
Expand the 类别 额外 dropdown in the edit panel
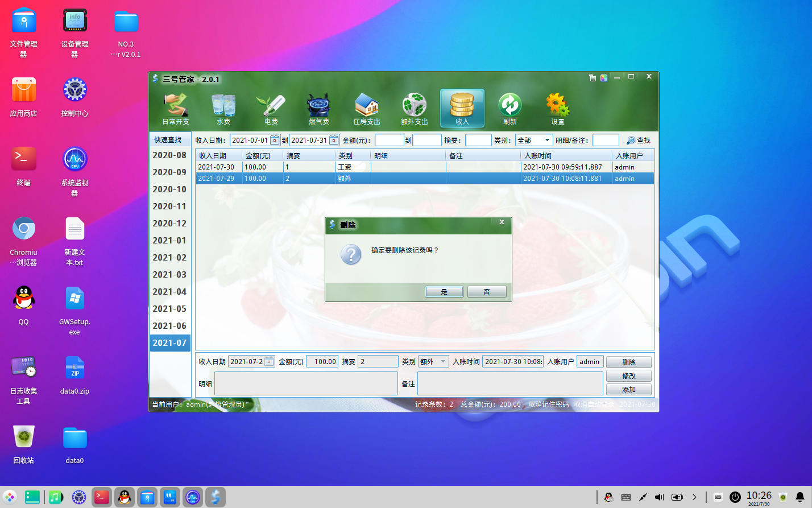444,361
